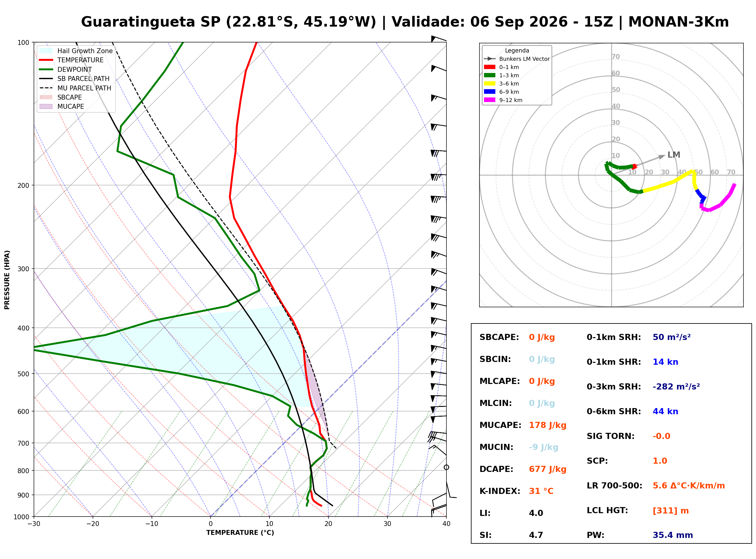
Task: Click the K-INDEX 31 °C value
Action: (x=541, y=491)
